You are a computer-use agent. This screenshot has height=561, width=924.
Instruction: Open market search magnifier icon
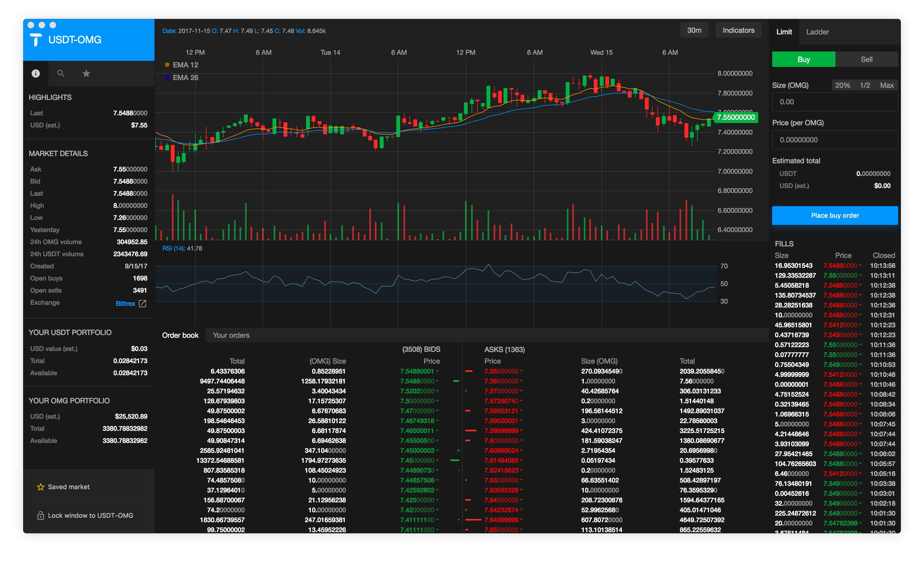coord(61,73)
